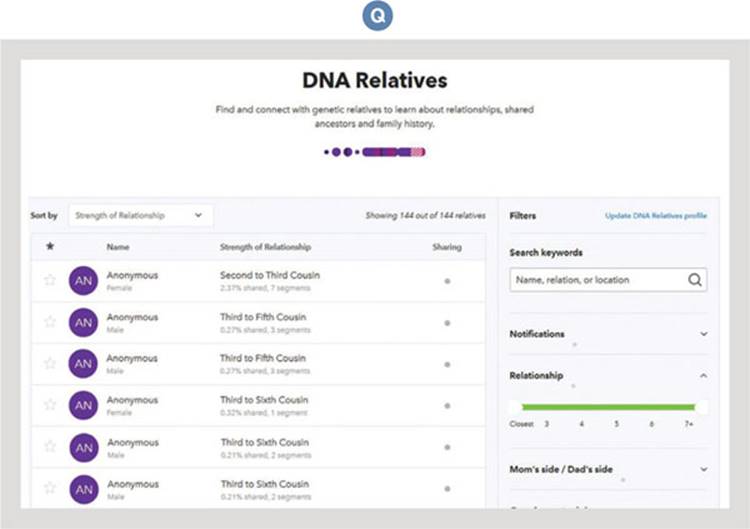The height and width of the screenshot is (529, 750).
Task: Sort by the Name column header
Action: [x=118, y=247]
